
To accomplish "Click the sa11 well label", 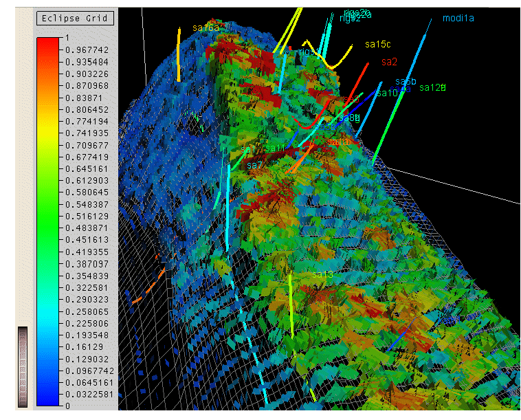I will (275, 148).
